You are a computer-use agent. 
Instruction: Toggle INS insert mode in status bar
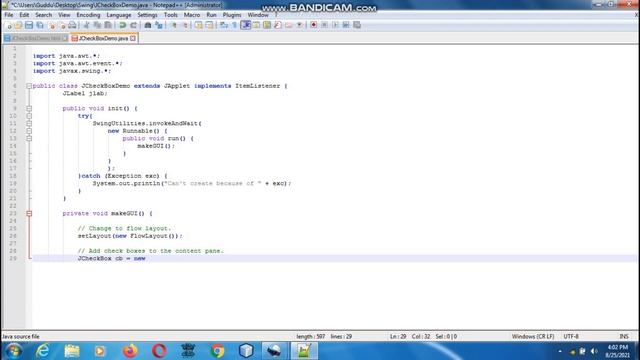(x=624, y=337)
